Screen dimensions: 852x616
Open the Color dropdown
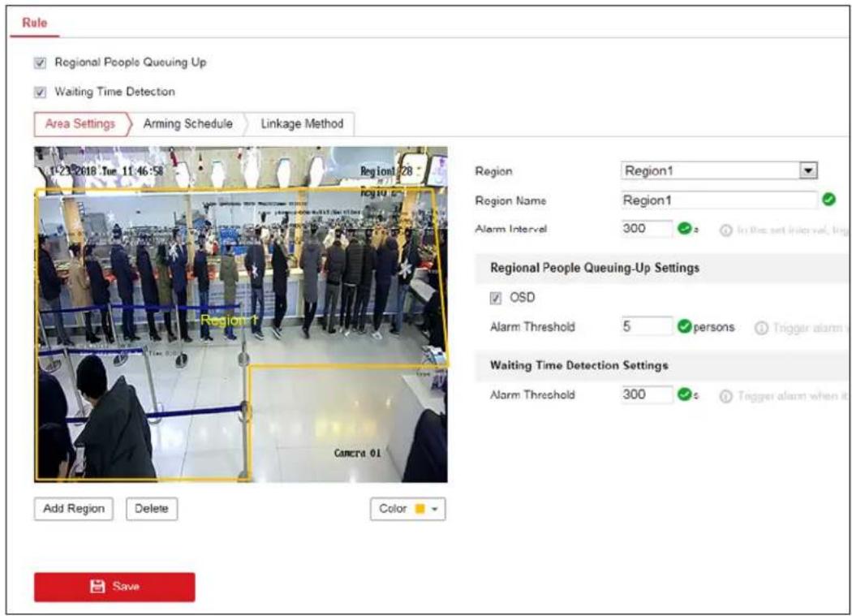click(x=407, y=509)
